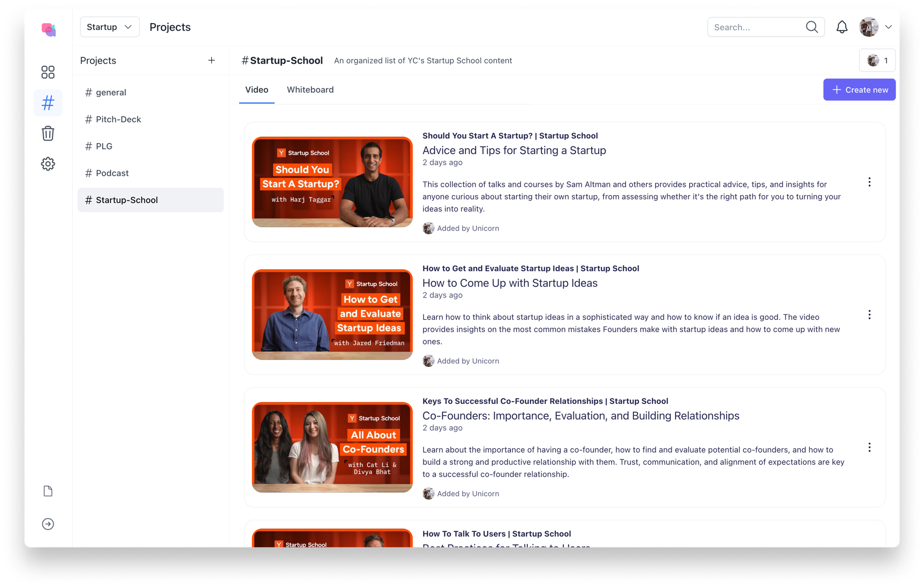Click the Projects page title in top bar
Image resolution: width=924 pixels, height=587 pixels.
(x=170, y=27)
